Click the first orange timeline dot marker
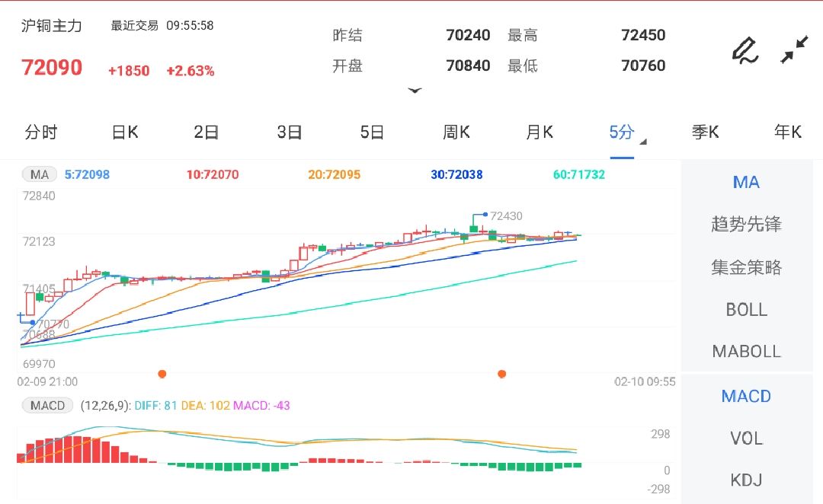 point(162,374)
